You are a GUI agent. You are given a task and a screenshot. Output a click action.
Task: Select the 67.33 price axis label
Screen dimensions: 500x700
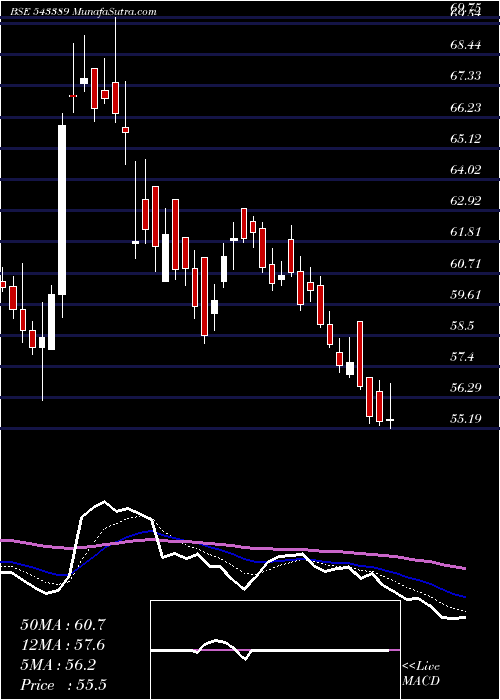pos(466,76)
